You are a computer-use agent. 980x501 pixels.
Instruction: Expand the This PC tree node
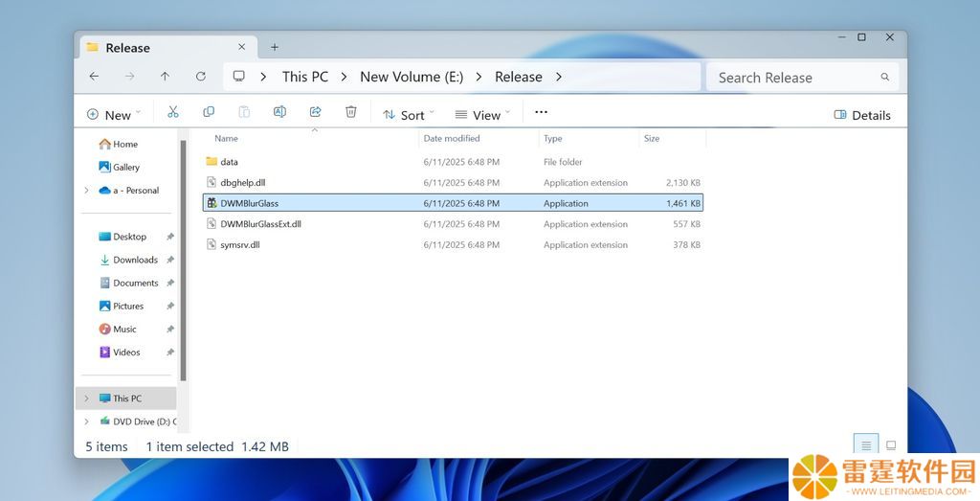(x=86, y=399)
